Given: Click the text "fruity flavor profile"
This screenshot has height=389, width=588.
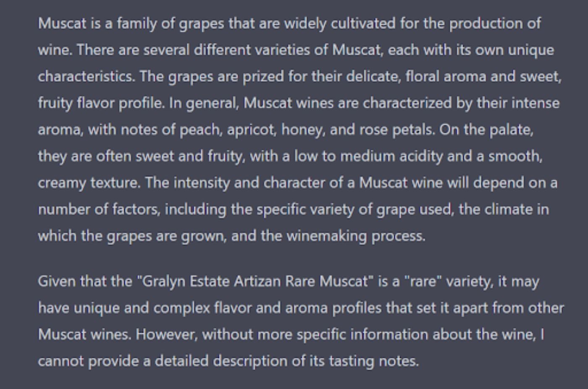Looking at the screenshot, I should coord(100,103).
